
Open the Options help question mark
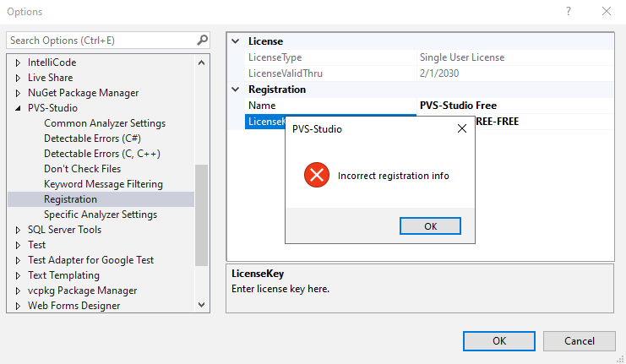[x=569, y=11]
